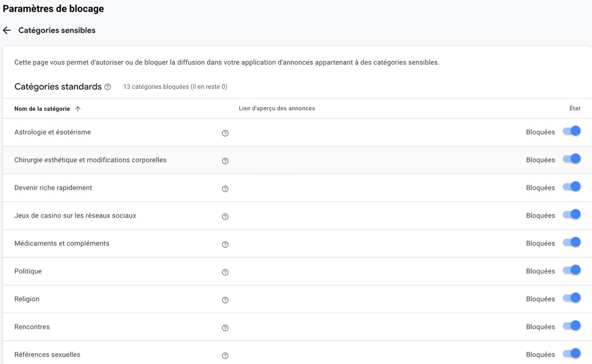
Task: Click the back arrow to leave Catégories sensibles
Action: [6, 30]
